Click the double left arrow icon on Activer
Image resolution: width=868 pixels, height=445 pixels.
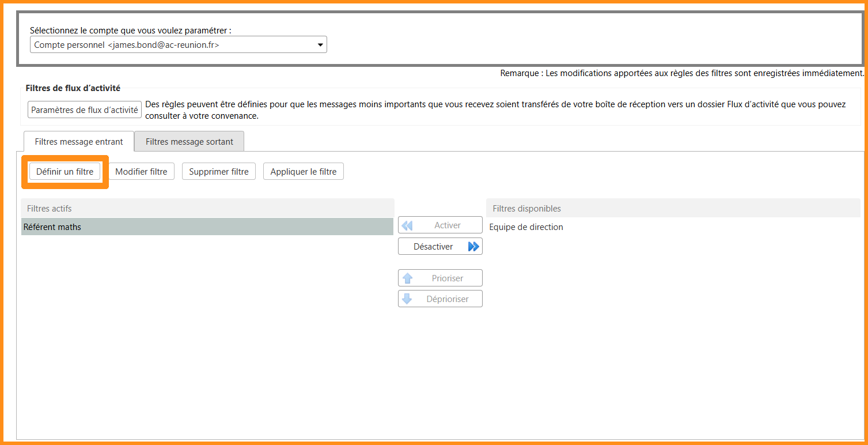407,225
